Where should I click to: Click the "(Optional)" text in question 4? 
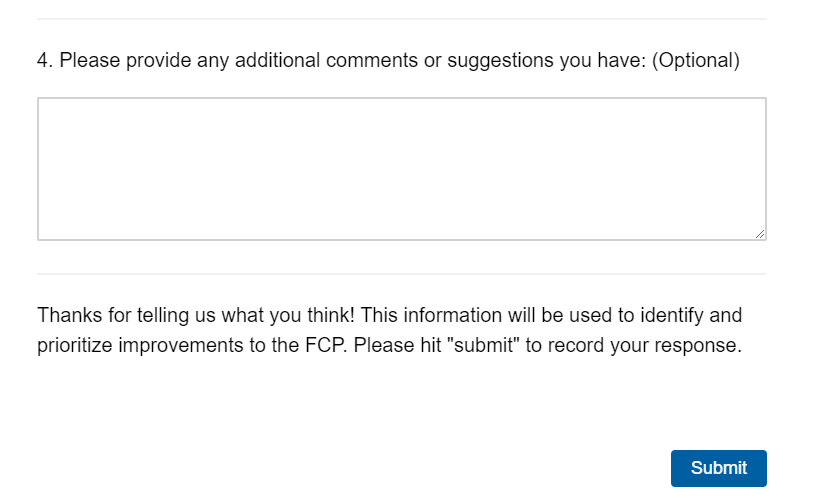(x=695, y=61)
